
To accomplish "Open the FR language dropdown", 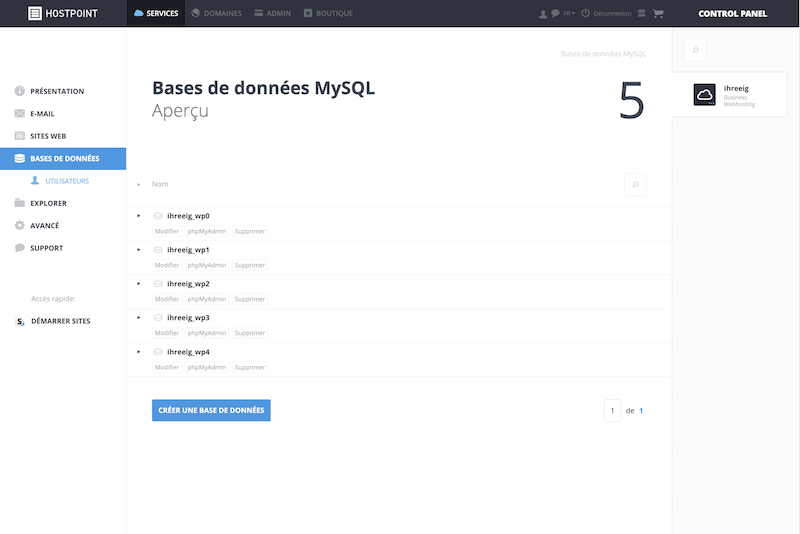I will 569,13.
